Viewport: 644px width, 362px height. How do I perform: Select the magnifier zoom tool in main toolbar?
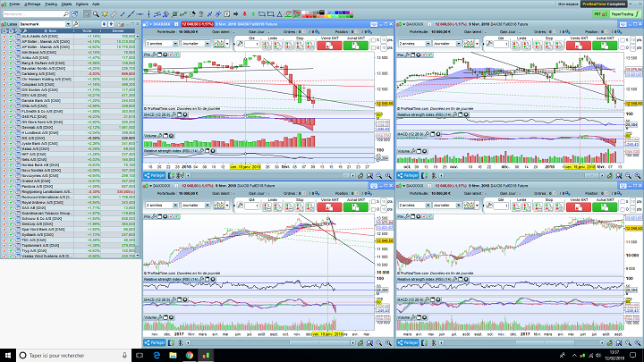click(96, 14)
